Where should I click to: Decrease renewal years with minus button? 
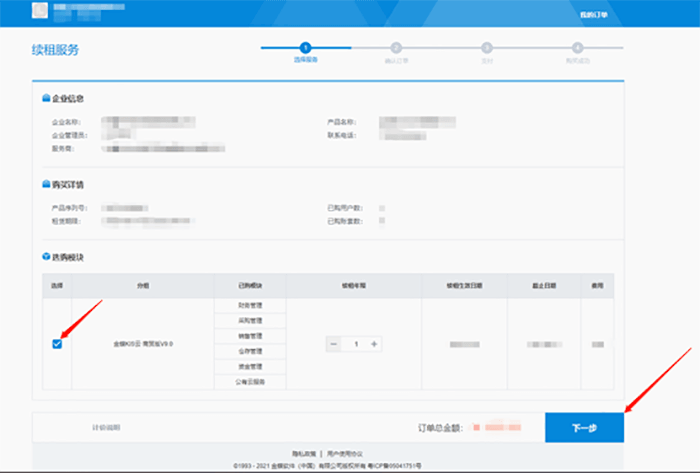pyautogui.click(x=334, y=344)
